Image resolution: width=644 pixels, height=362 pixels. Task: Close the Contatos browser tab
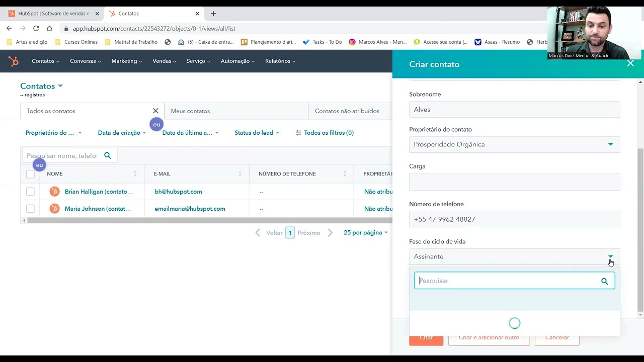[x=197, y=14]
